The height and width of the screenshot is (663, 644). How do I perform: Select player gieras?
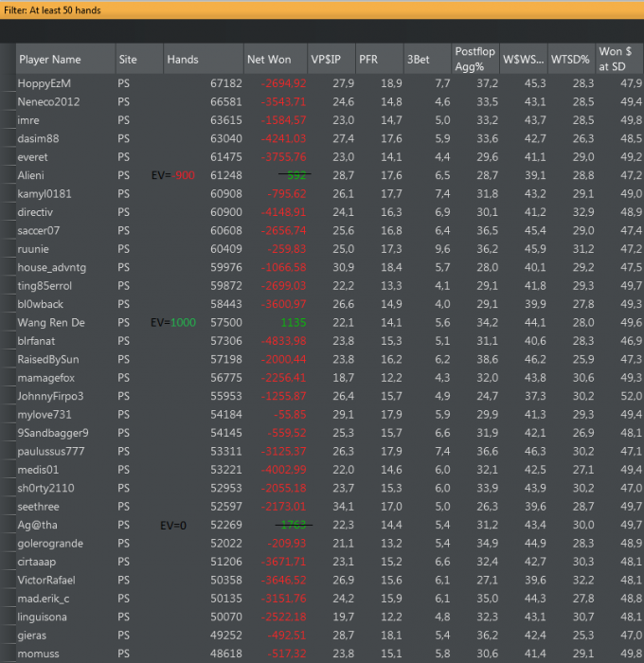(31, 636)
